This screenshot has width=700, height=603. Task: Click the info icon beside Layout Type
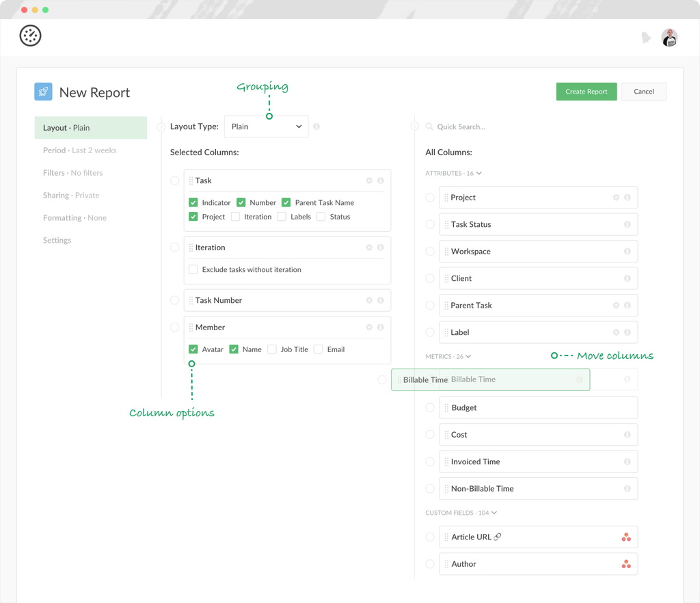(317, 126)
